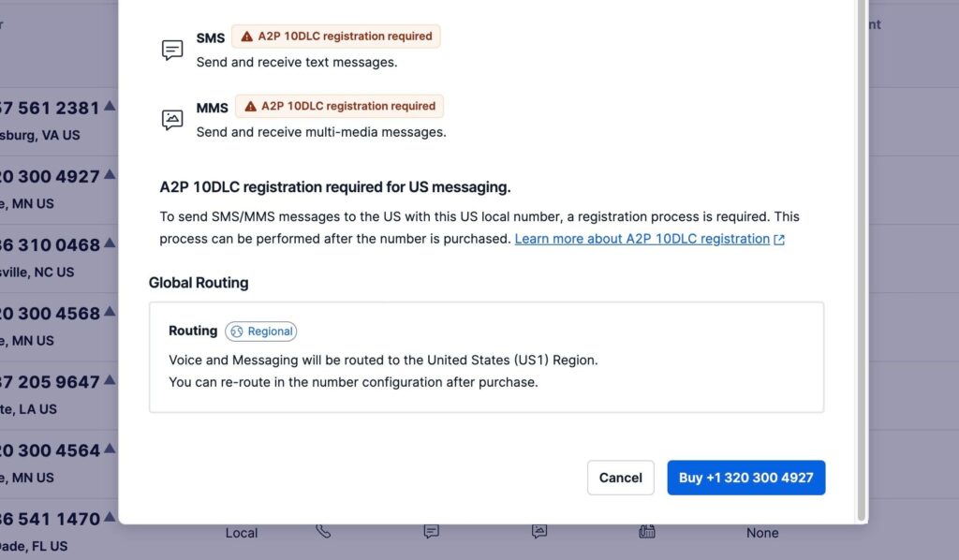Cancel the number purchase dialog
The width and height of the screenshot is (959, 560).
(x=620, y=478)
